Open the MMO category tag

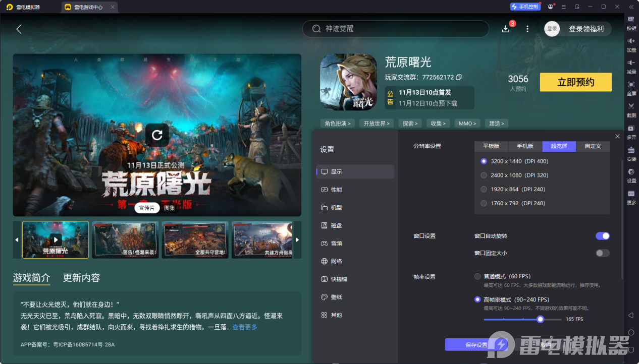[467, 123]
